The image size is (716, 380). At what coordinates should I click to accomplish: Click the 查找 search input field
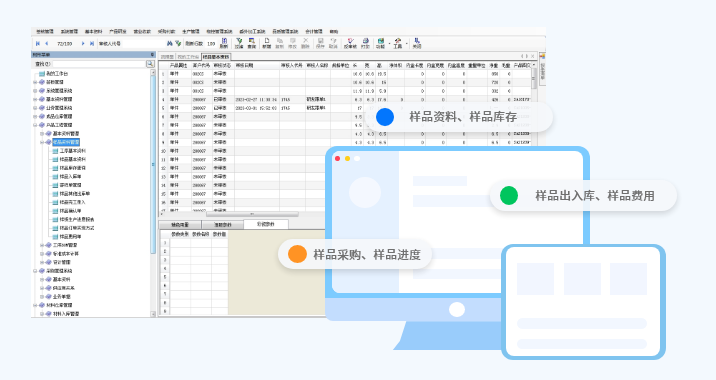(x=99, y=64)
